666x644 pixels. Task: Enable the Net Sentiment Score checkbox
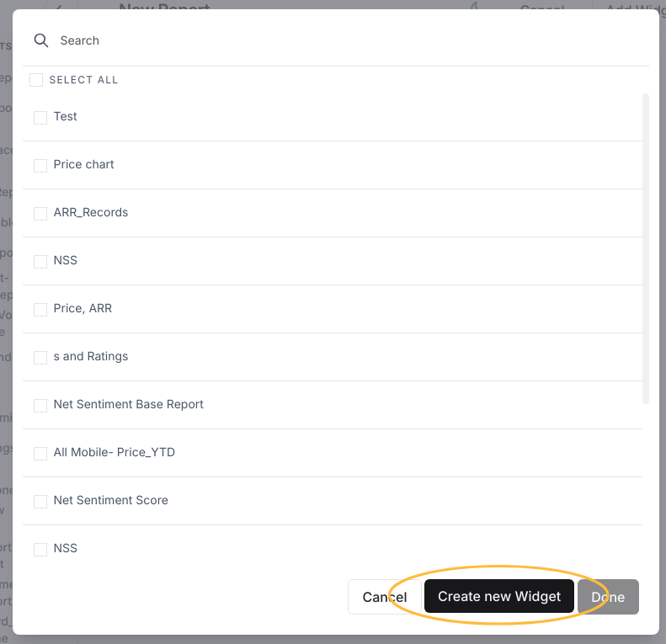40,502
